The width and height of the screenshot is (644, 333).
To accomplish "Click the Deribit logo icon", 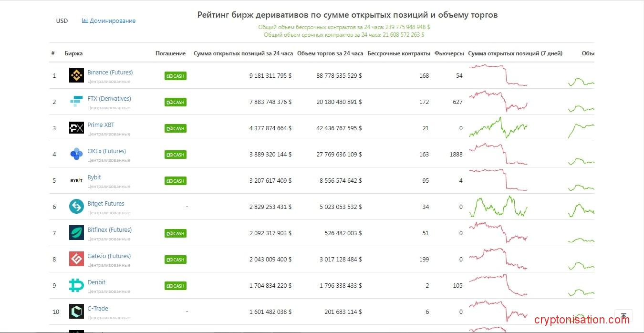I will pyautogui.click(x=76, y=285).
